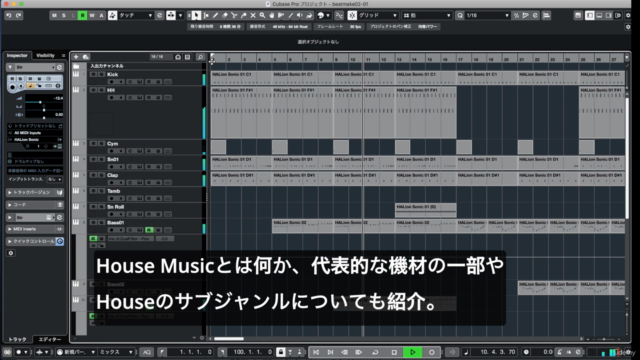This screenshot has height=360, width=640.
Task: Expand the コード inspector section
Action: click(35, 204)
